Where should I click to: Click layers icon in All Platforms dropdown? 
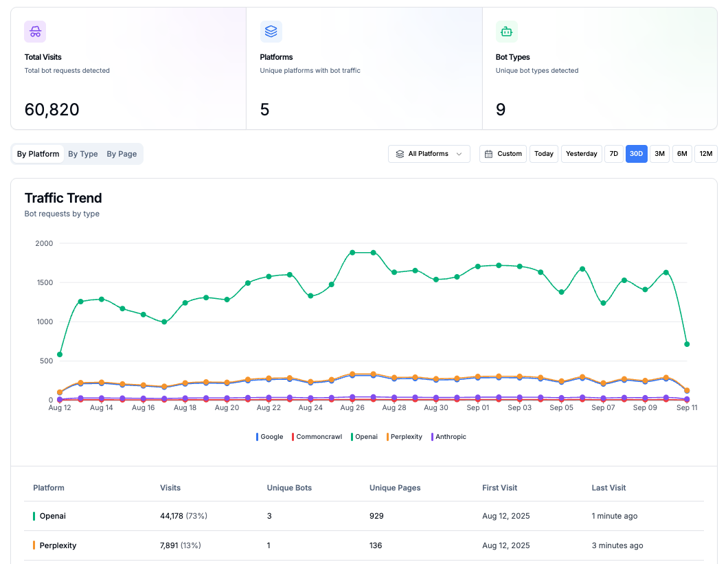point(400,154)
